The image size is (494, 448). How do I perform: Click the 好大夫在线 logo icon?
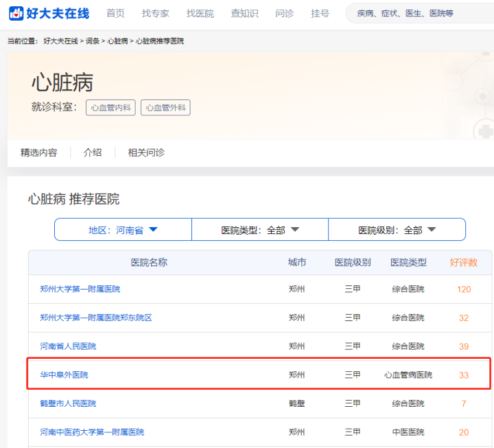pos(16,13)
